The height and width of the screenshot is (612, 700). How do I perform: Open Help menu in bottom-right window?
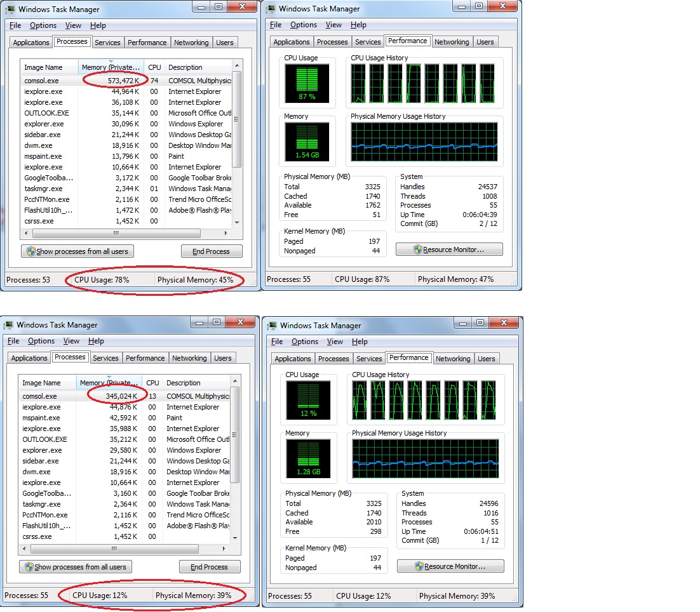[360, 342]
